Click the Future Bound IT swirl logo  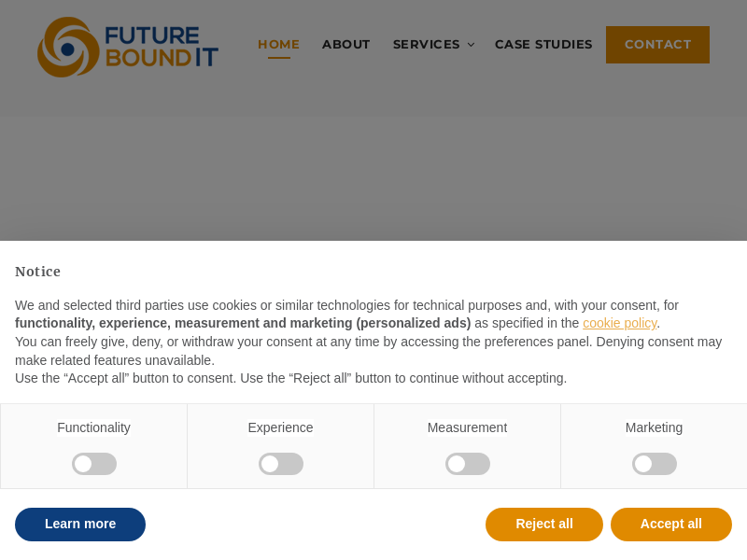click(x=67, y=48)
